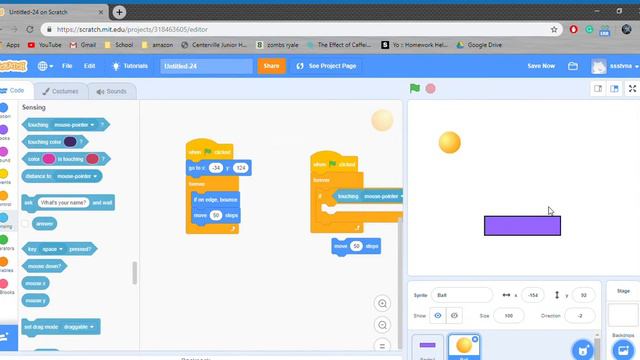Click the Scratch logo
Screen dimensions: 640x360
click(x=13, y=66)
